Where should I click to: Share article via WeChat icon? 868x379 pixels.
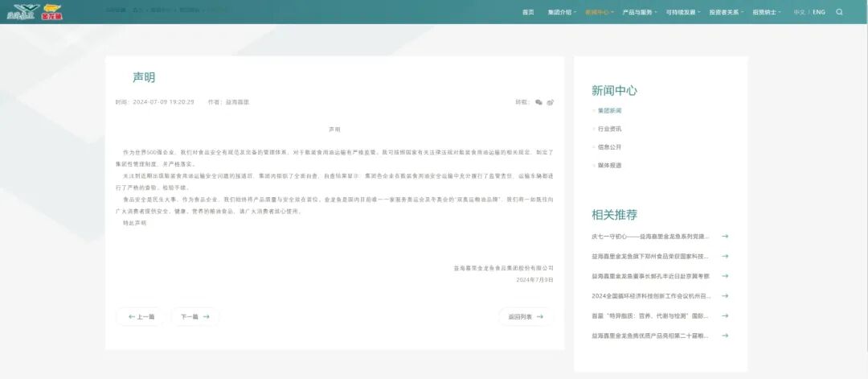pyautogui.click(x=538, y=102)
